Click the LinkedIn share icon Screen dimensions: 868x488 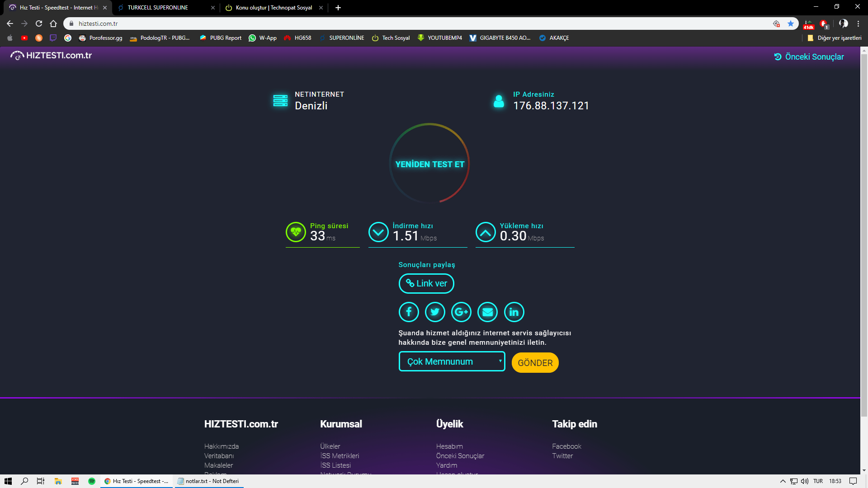(514, 312)
